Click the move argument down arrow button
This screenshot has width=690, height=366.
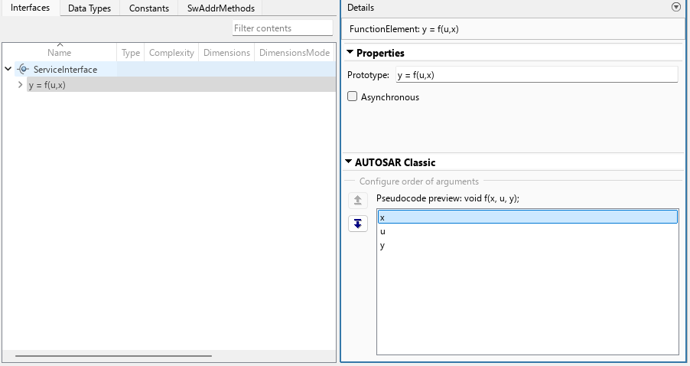[358, 223]
